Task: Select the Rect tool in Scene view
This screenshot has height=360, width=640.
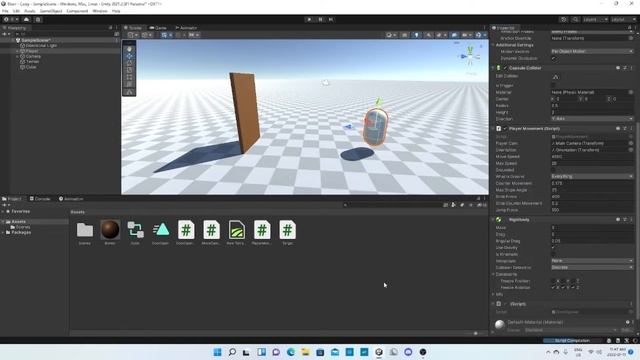Action: click(x=129, y=77)
